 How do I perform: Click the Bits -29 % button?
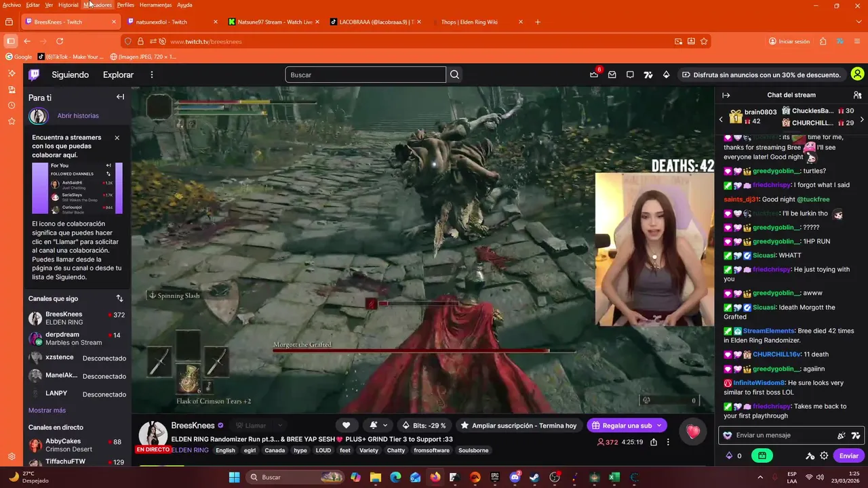coord(424,425)
